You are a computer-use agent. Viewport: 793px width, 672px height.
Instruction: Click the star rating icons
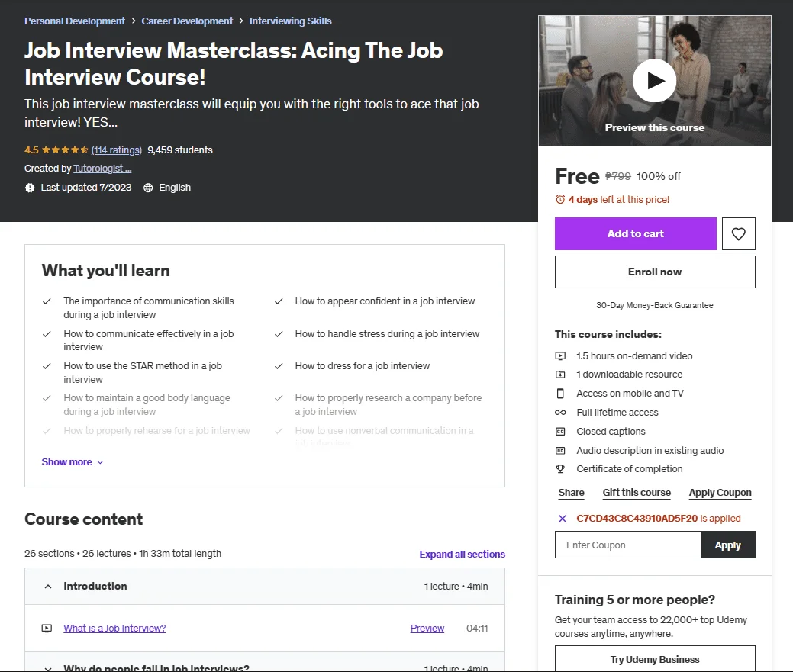coord(65,150)
